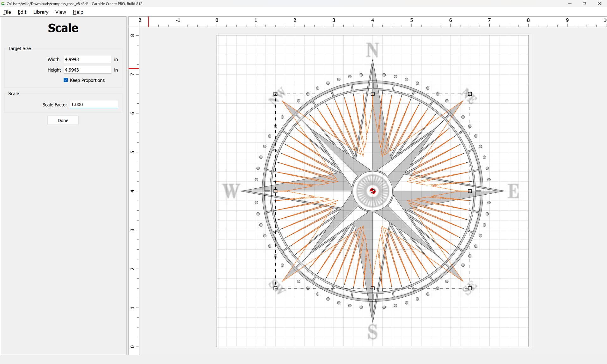
Task: Click the Height target size field
Action: (x=87, y=70)
